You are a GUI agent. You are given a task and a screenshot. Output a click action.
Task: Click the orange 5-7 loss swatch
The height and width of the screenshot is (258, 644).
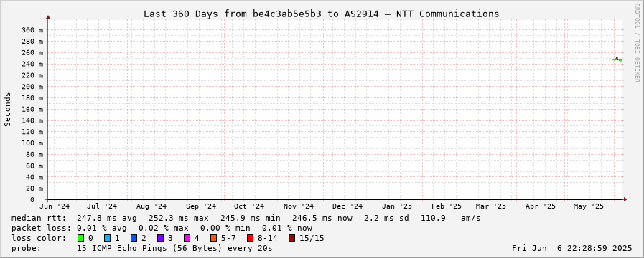coord(213,238)
